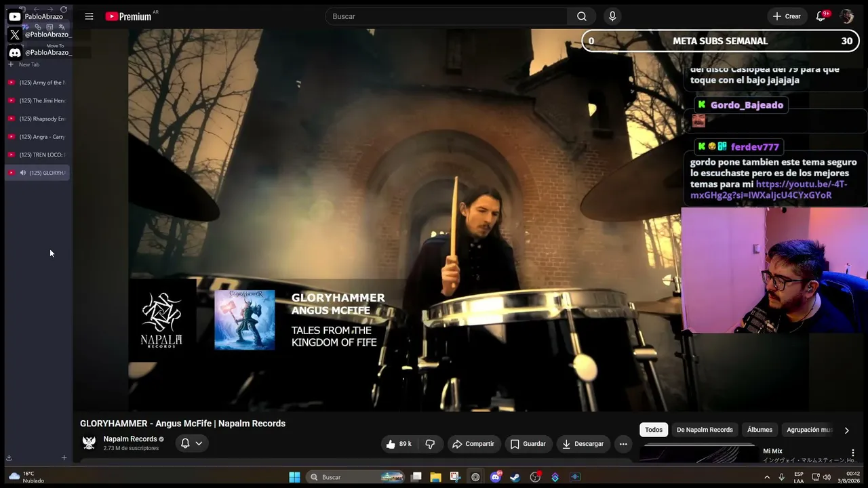Screen dimensions: 868x488
Task: Select the De Napalm Records chip
Action: pyautogui.click(x=705, y=430)
